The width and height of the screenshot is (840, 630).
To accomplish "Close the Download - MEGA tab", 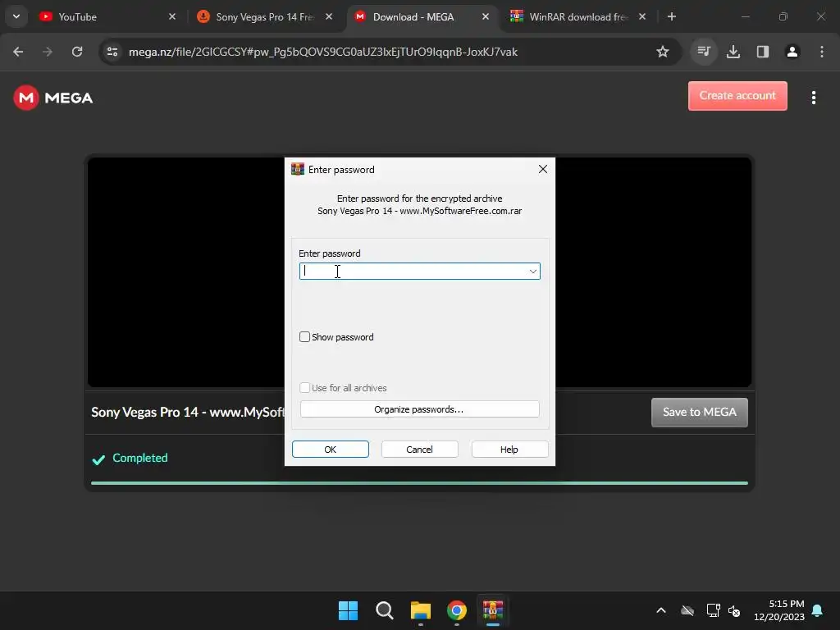I will 486,16.
